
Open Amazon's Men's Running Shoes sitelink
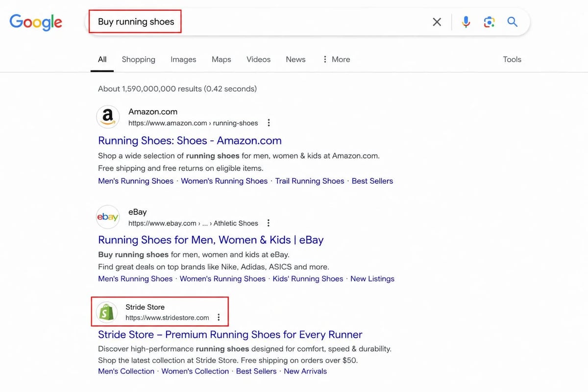click(136, 181)
